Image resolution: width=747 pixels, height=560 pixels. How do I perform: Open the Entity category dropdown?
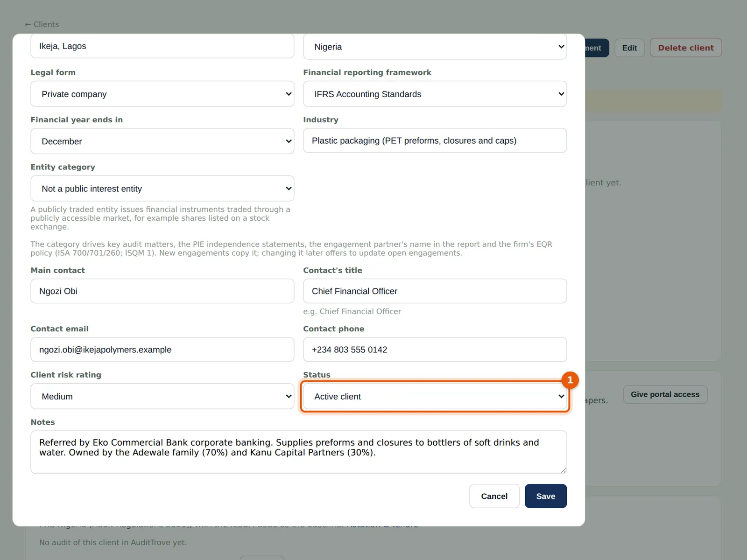[x=162, y=189]
